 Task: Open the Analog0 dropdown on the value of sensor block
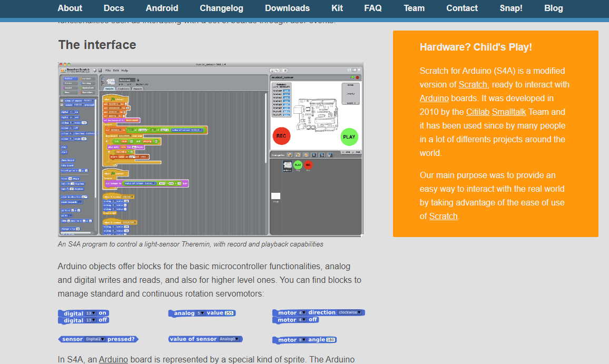coord(230,339)
